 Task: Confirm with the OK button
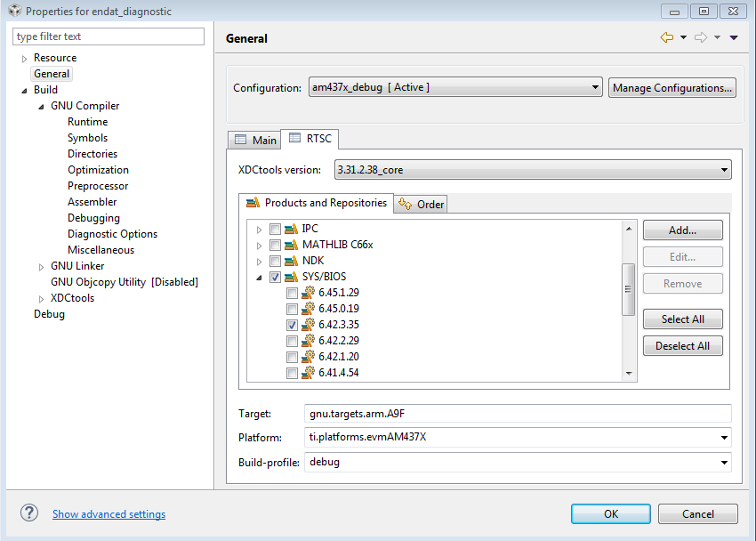(611, 514)
